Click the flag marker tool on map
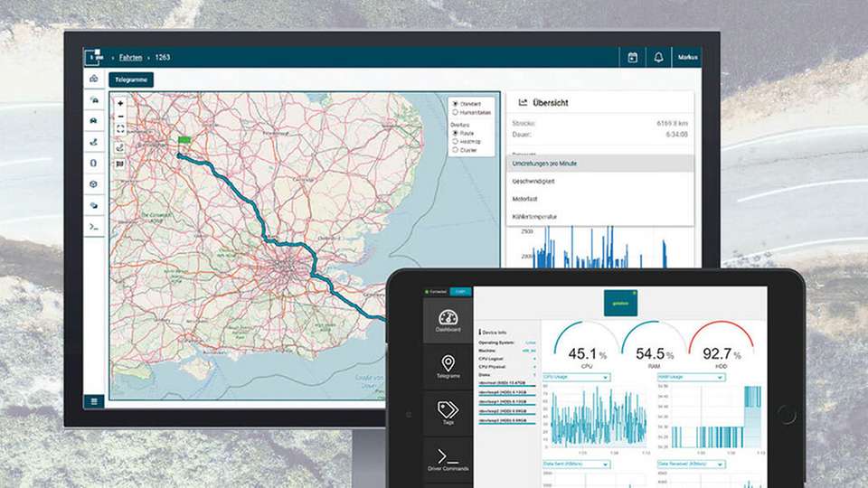 click(120, 164)
